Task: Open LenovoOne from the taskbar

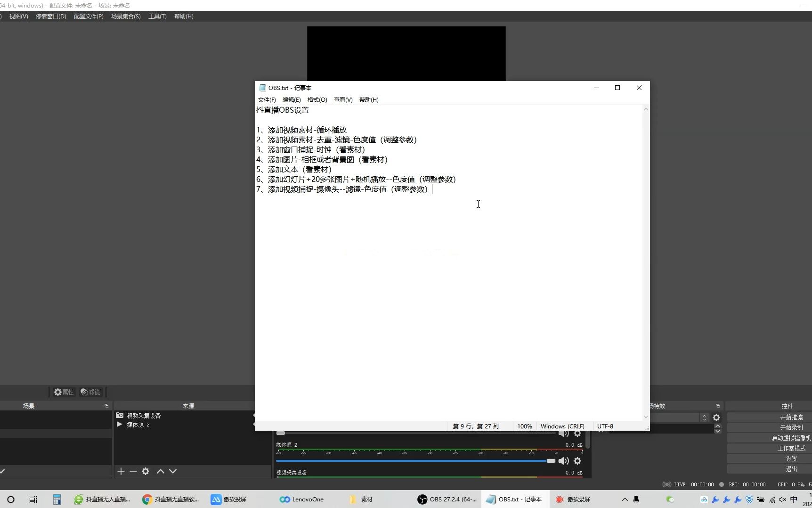Action: click(301, 500)
